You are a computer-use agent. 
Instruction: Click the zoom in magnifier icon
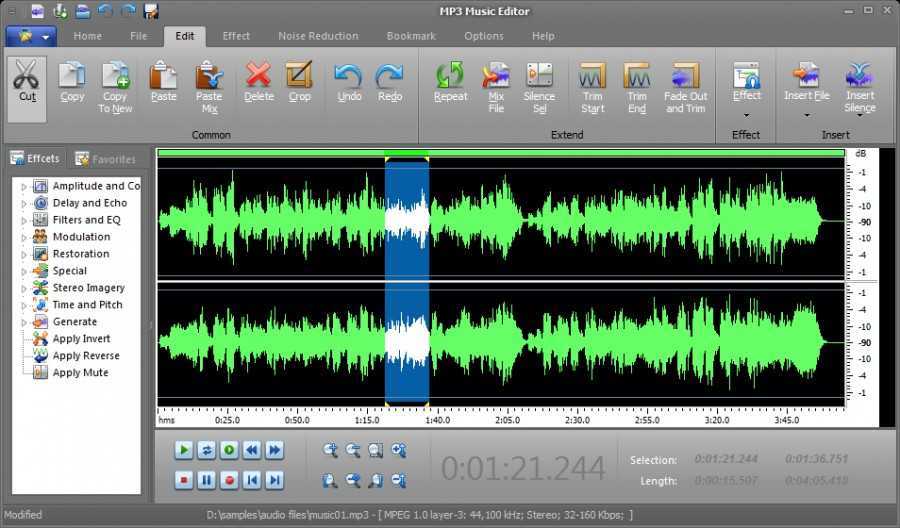330,451
